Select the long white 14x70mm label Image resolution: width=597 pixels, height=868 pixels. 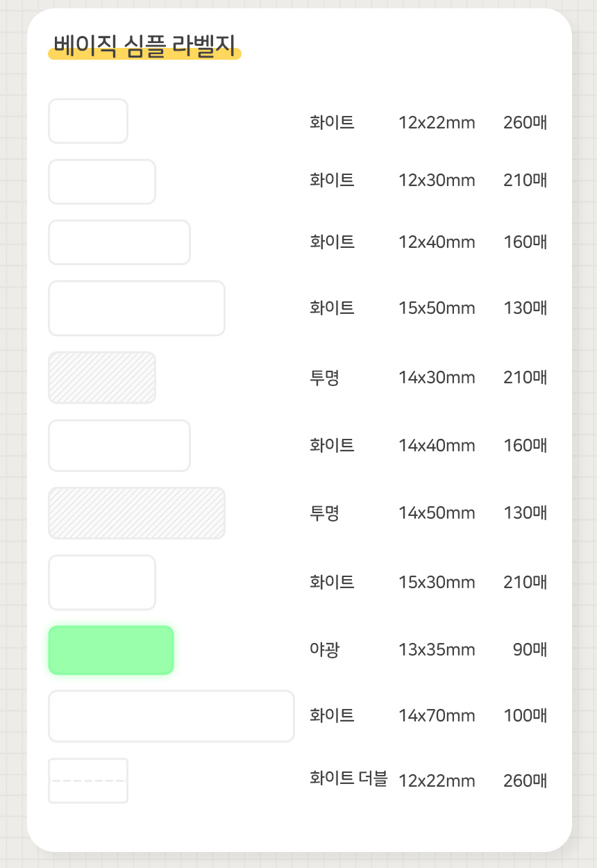click(x=171, y=716)
